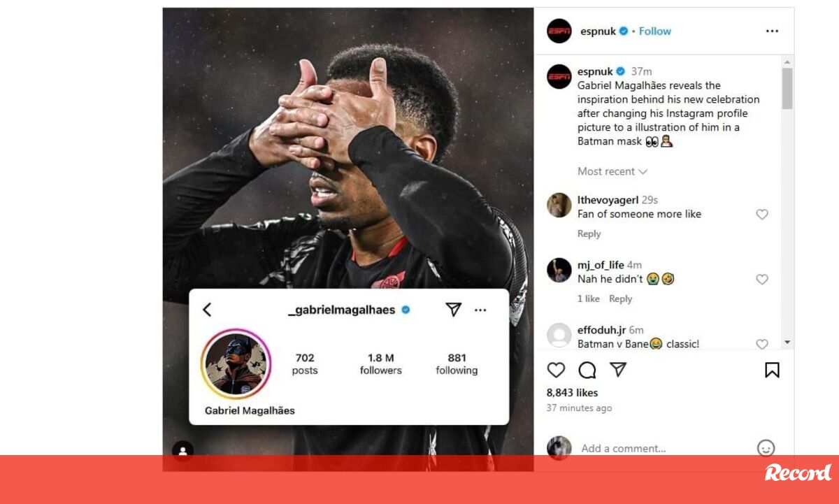Like lthevoyagerl's comment
839x504 pixels.
click(x=762, y=215)
